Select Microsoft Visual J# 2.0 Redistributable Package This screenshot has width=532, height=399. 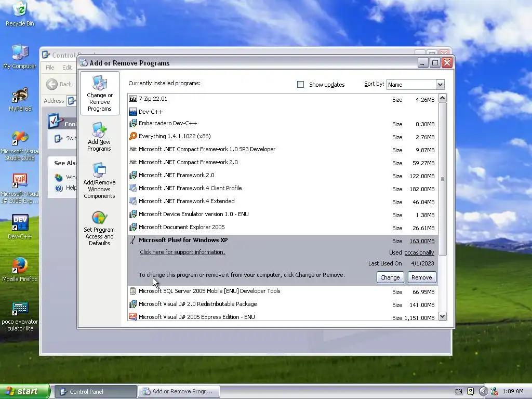283,304
